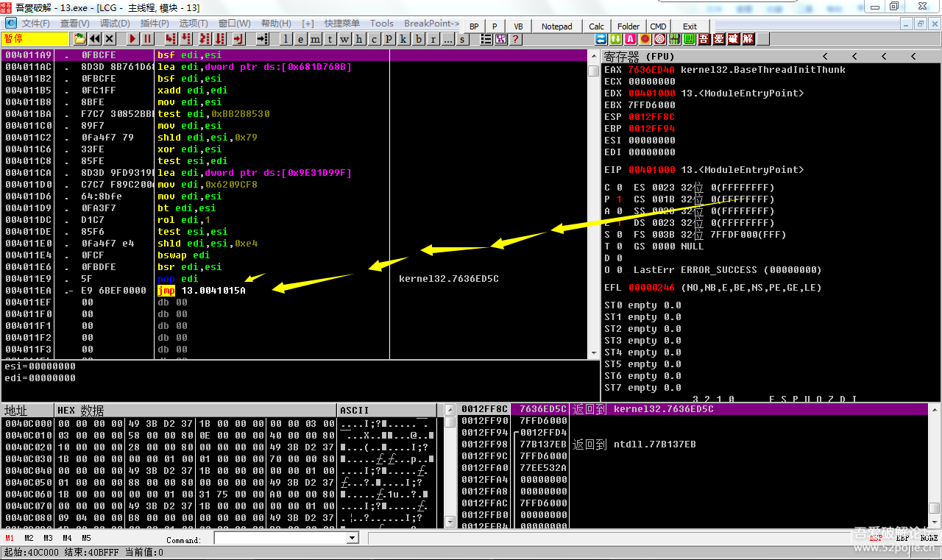Click the red target circle plugin icon
This screenshot has width=942, height=560.
click(x=660, y=39)
